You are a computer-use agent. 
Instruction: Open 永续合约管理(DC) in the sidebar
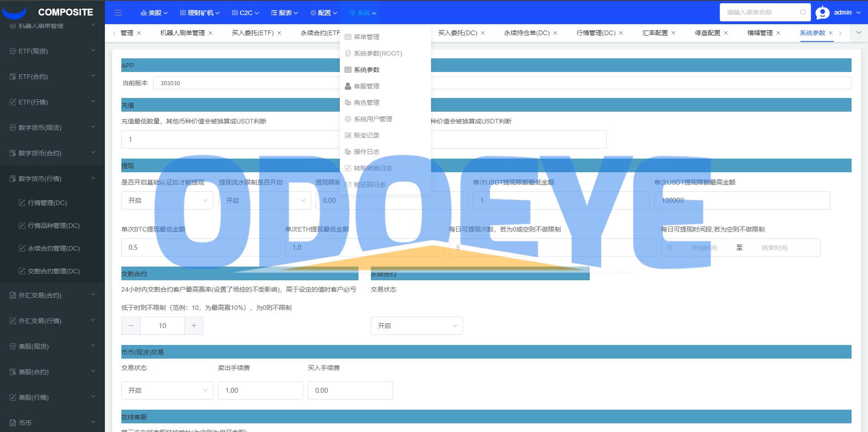click(52, 248)
